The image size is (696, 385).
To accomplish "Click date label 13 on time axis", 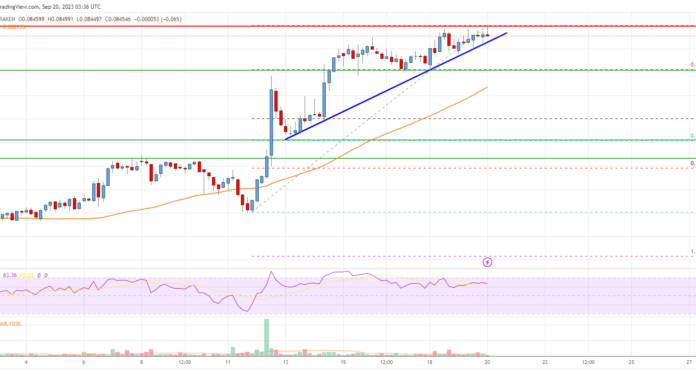I will tap(285, 362).
